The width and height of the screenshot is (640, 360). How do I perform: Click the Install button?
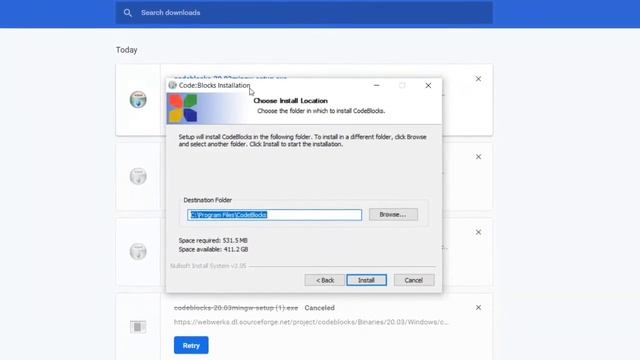pos(366,280)
